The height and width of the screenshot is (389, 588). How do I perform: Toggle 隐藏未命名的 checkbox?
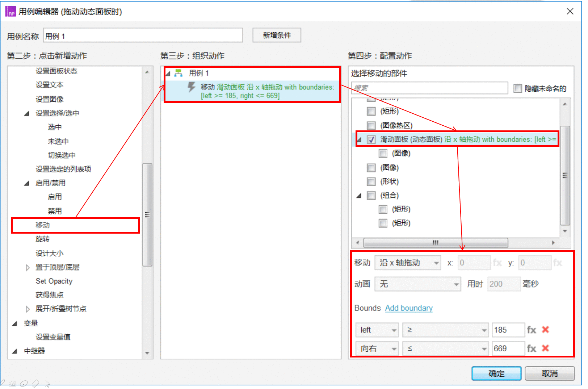518,88
